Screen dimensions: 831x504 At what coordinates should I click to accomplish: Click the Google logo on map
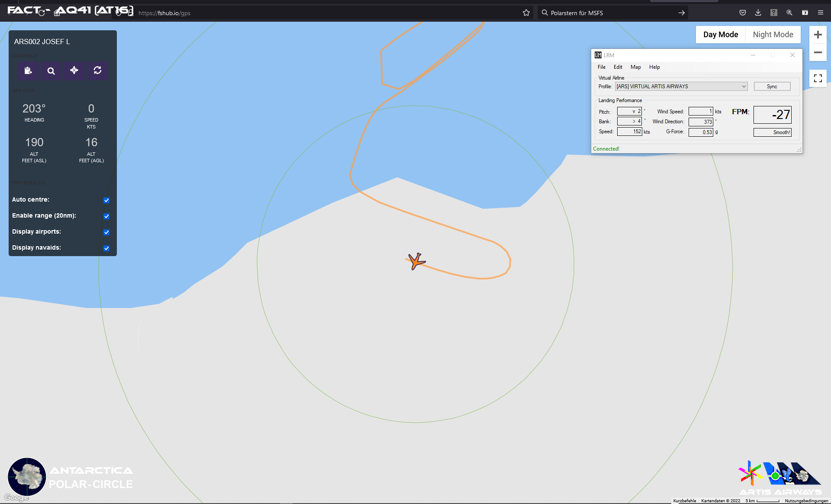pyautogui.click(x=16, y=498)
